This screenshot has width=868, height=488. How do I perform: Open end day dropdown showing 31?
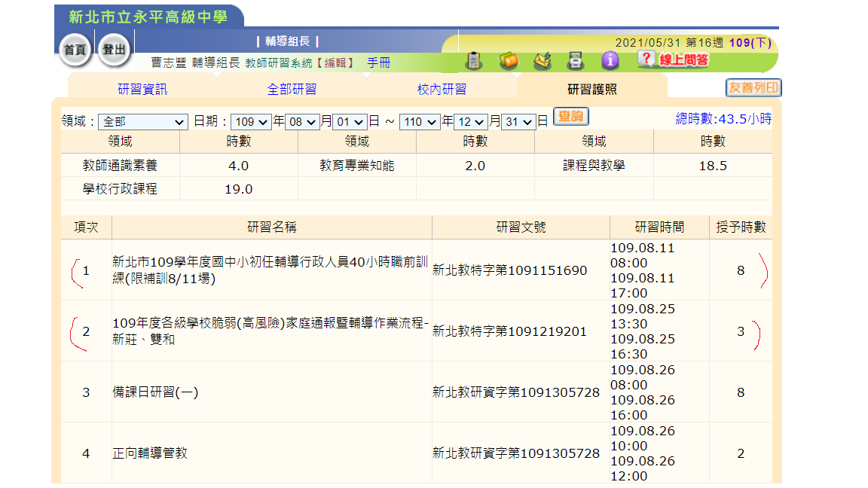click(518, 122)
